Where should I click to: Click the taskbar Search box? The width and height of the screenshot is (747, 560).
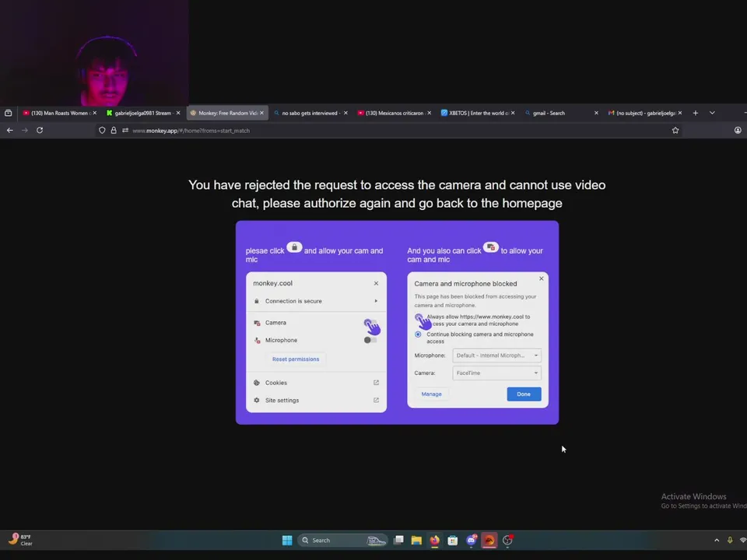(x=343, y=540)
